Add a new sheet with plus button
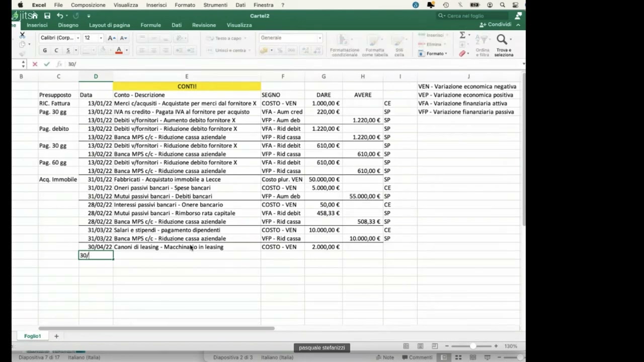 [x=56, y=336]
